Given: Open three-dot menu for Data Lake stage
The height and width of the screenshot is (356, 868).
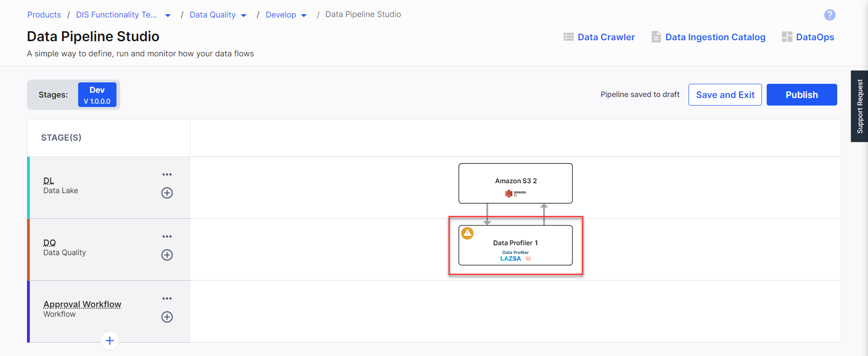Looking at the screenshot, I should click(167, 175).
